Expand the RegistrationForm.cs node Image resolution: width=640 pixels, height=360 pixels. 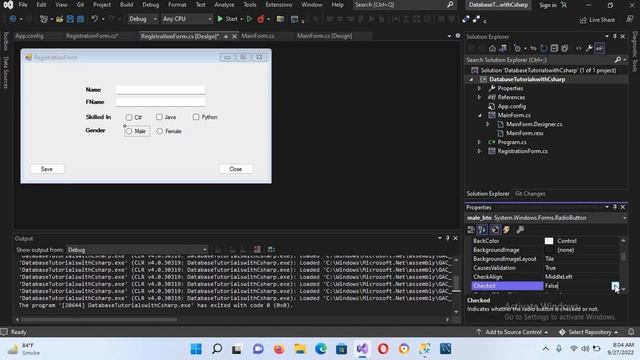pos(480,151)
